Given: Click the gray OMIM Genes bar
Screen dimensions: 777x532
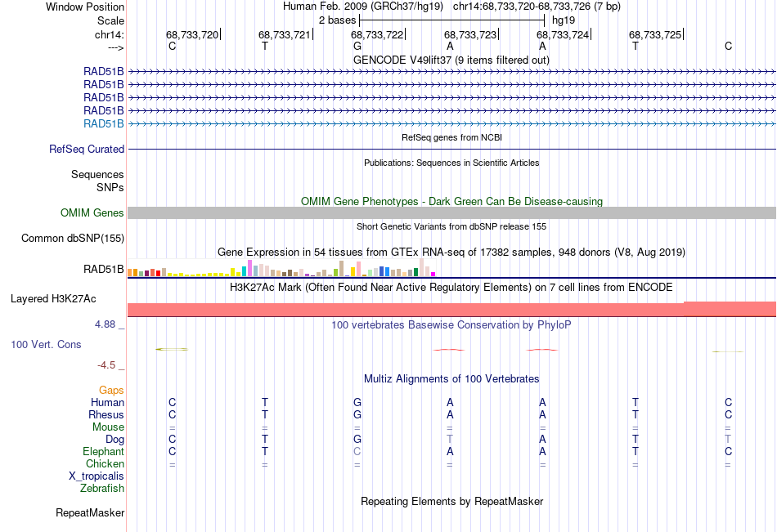Looking at the screenshot, I should click(x=451, y=213).
